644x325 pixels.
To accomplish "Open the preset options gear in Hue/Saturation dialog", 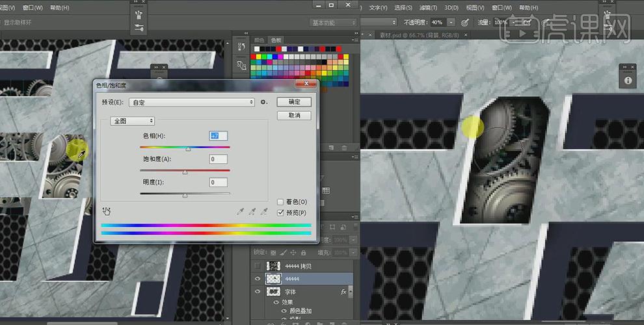I will click(263, 102).
